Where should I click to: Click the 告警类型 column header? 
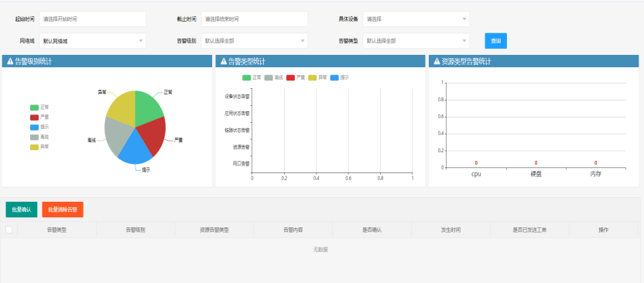click(57, 230)
